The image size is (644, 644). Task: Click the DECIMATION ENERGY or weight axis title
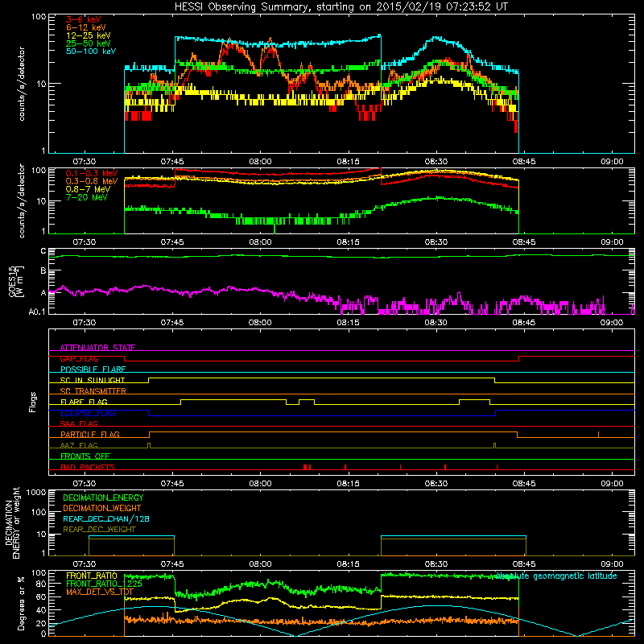coord(12,522)
